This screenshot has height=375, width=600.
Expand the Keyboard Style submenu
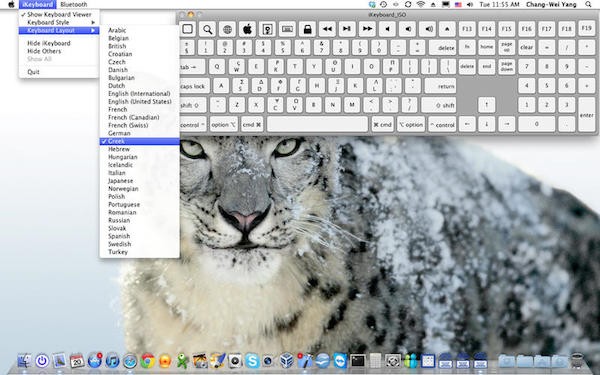tap(59, 23)
